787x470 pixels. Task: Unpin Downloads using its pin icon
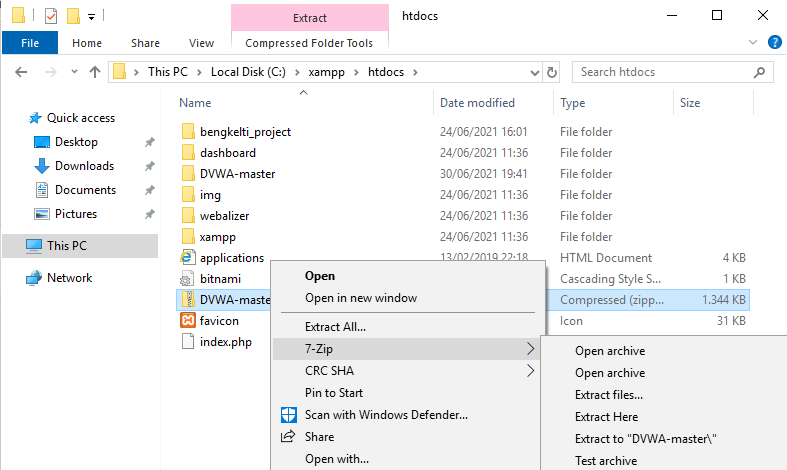pos(150,166)
